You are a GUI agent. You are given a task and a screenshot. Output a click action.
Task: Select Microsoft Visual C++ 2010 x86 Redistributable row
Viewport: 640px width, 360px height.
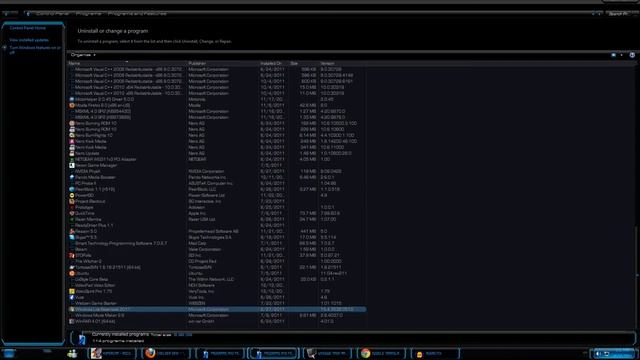coord(217,93)
